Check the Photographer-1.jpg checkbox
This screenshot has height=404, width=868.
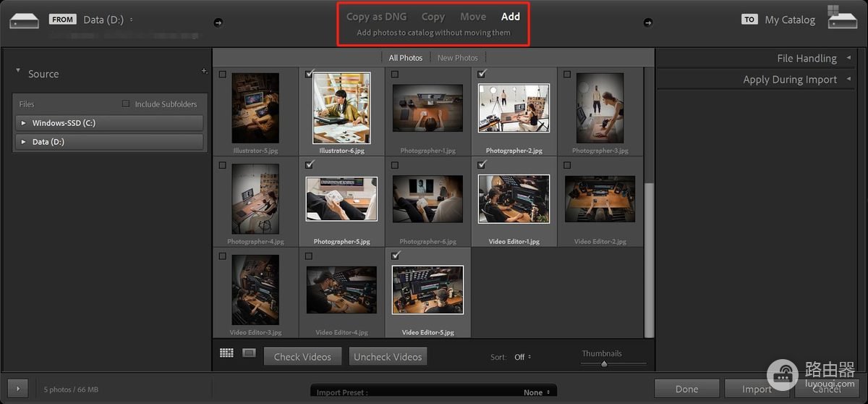tap(395, 74)
